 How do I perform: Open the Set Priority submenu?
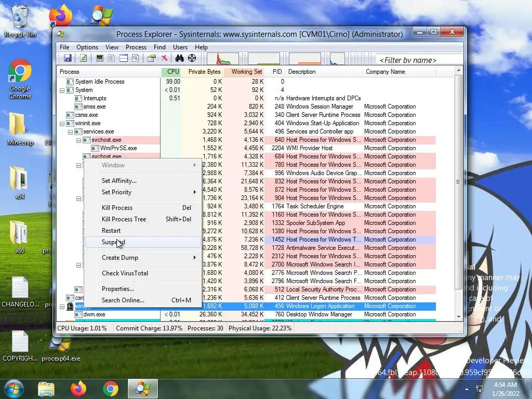tap(142, 192)
